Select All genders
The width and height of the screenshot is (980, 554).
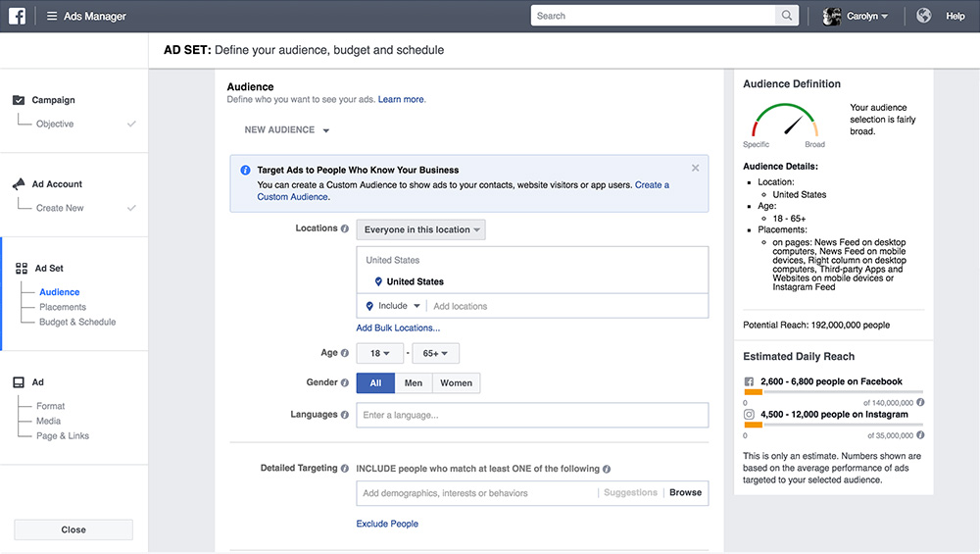click(x=375, y=382)
